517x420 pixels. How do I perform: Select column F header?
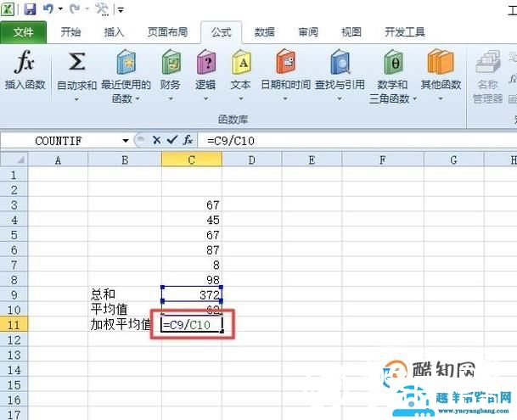coord(383,160)
